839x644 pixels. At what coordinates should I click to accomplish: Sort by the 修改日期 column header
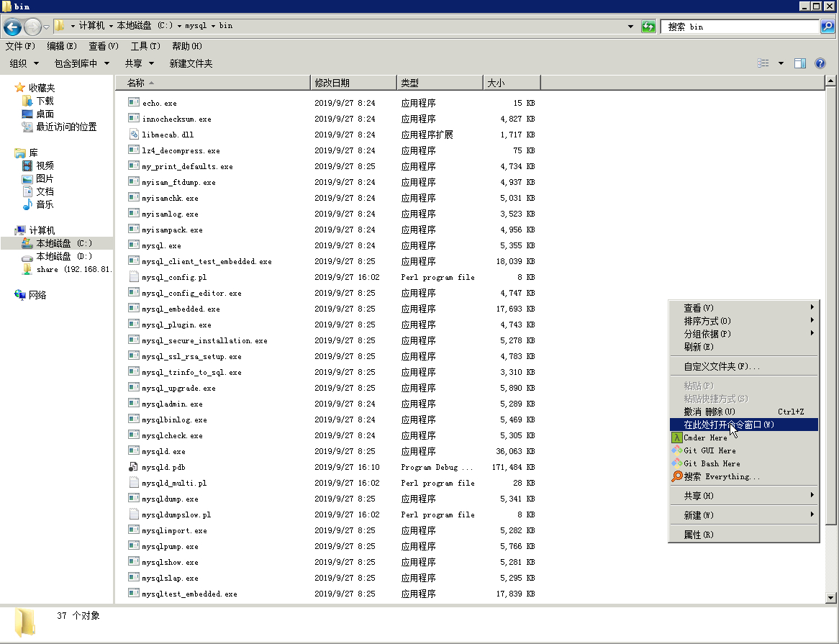pyautogui.click(x=354, y=83)
